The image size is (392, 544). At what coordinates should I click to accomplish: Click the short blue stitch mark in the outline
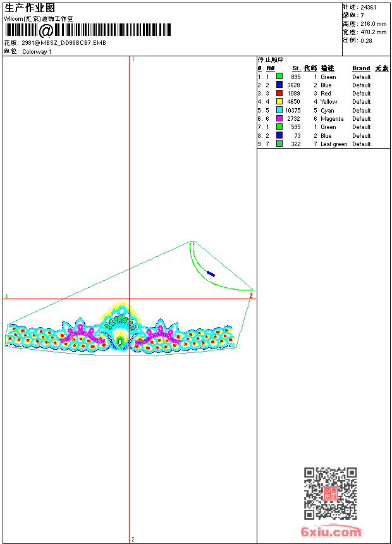tap(211, 274)
